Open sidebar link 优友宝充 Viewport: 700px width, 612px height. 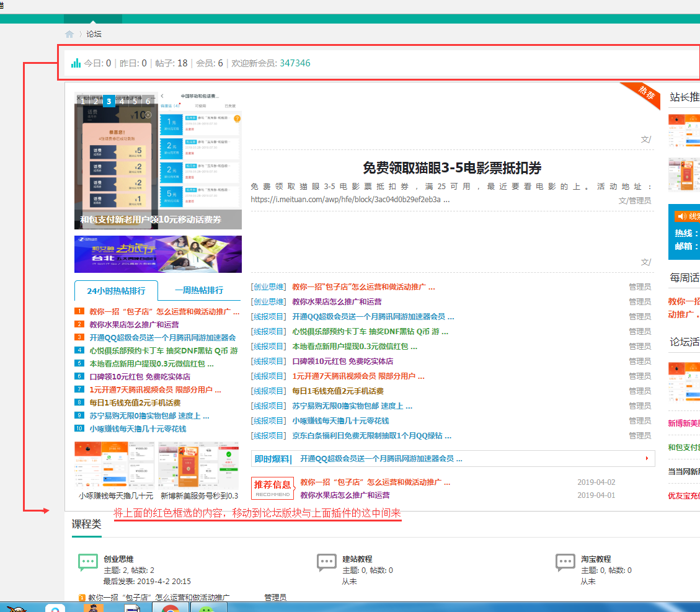[684, 495]
